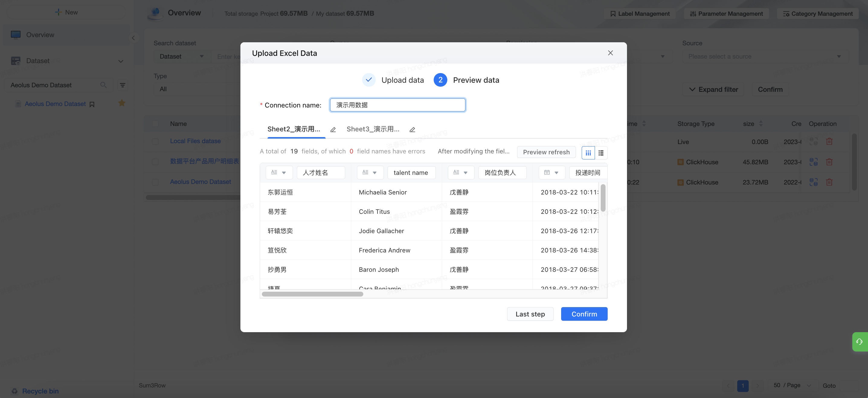This screenshot has height=398, width=868.
Task: Edit the 人才姓名 field name box
Action: pos(321,172)
